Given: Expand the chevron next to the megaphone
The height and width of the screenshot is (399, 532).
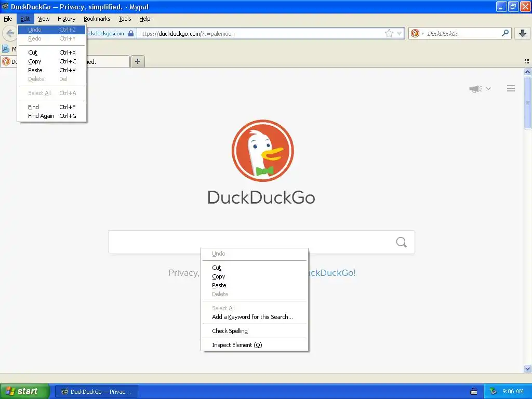Looking at the screenshot, I should 488,88.
